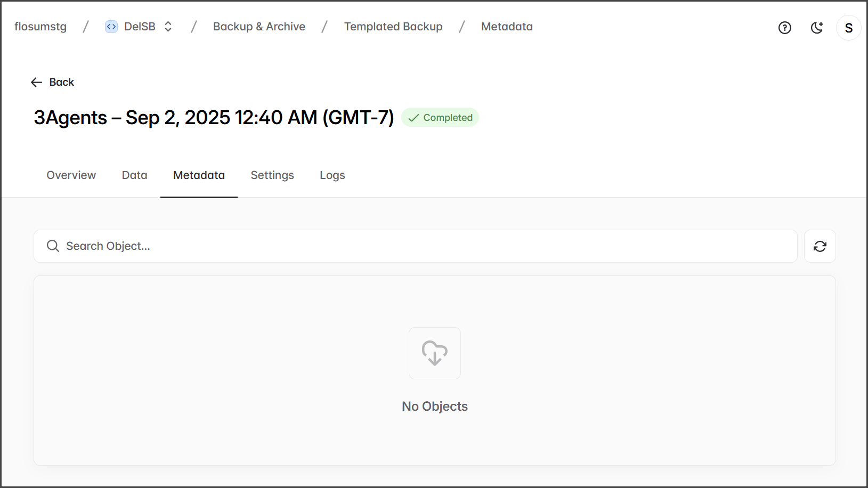Click the DelSB code brackets icon
Image resolution: width=868 pixels, height=488 pixels.
point(111,27)
